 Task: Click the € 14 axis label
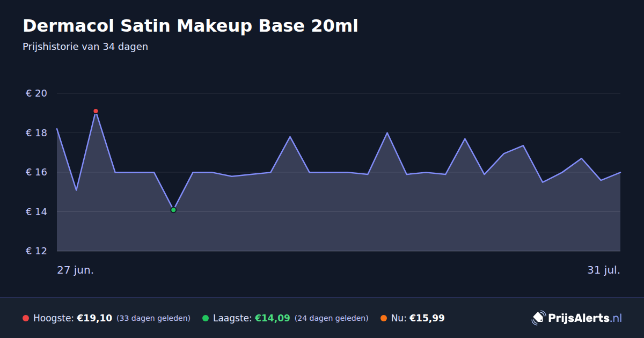(36, 212)
